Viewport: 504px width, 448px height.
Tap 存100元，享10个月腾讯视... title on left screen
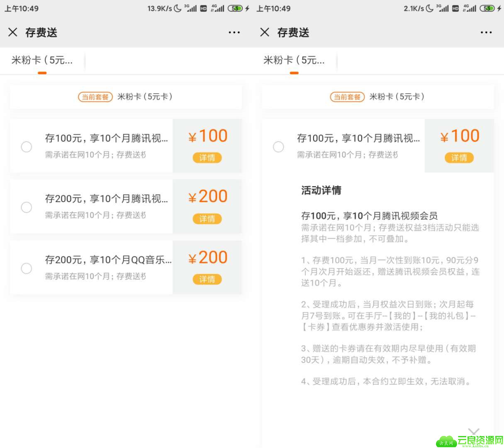pyautogui.click(x=107, y=138)
